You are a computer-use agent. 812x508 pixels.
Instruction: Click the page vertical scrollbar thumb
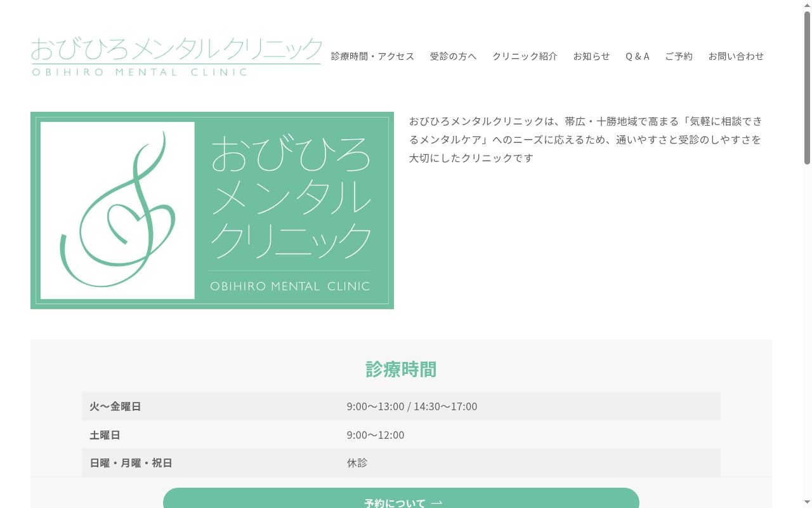[x=807, y=88]
